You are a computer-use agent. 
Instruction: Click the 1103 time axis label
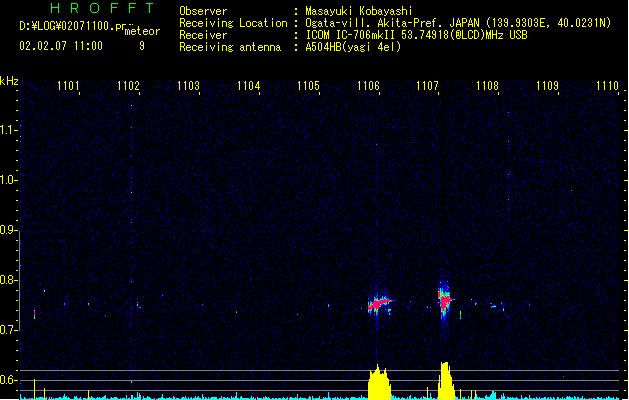[188, 85]
